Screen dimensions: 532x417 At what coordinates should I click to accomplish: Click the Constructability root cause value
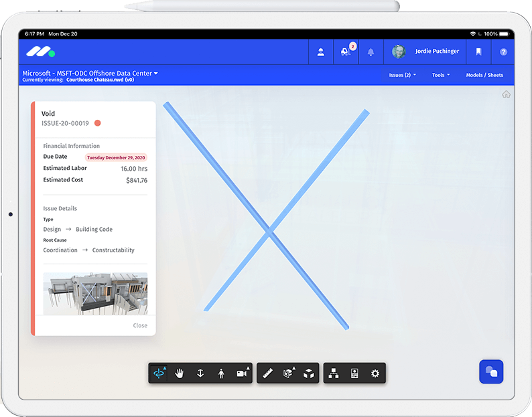pos(113,250)
